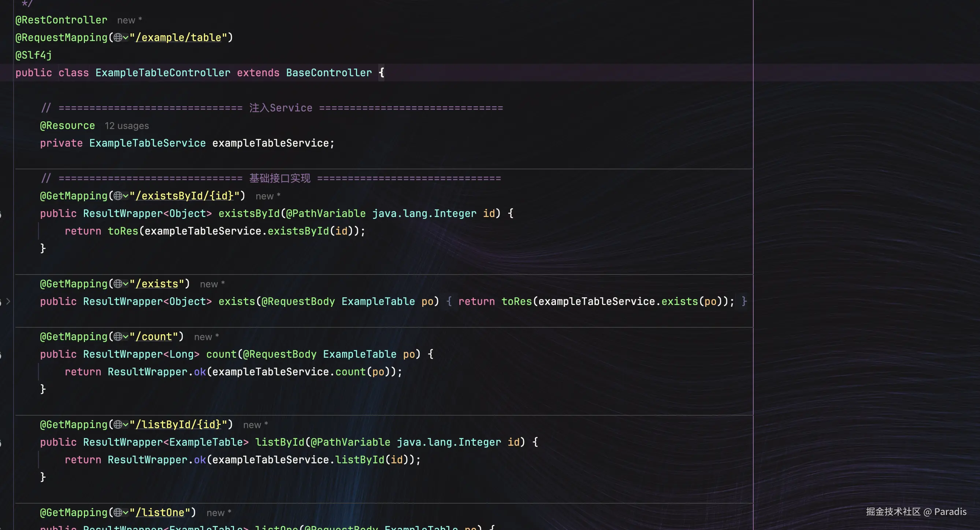Click the BaseController class name
Image resolution: width=980 pixels, height=530 pixels.
coord(329,73)
